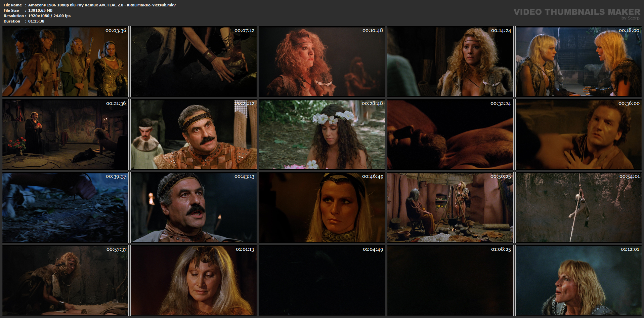
Task: Pick the frame captured at 00:43:13
Action: click(x=194, y=207)
